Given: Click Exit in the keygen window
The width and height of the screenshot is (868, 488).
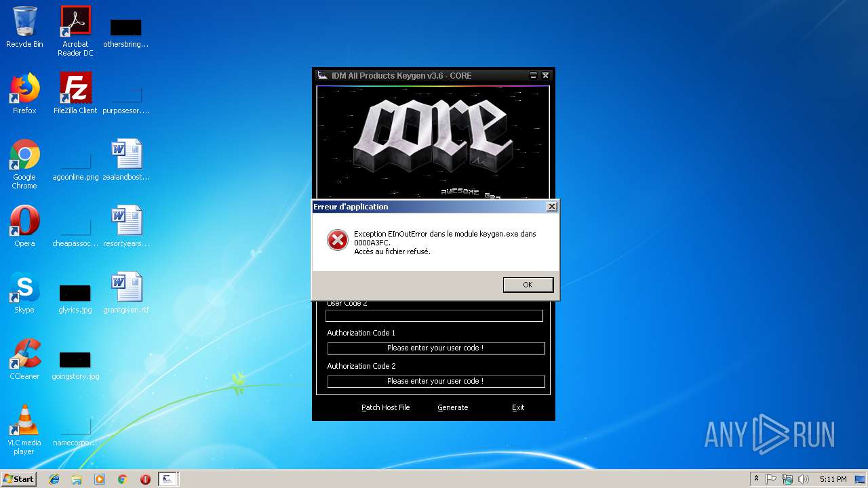Looking at the screenshot, I should point(518,407).
